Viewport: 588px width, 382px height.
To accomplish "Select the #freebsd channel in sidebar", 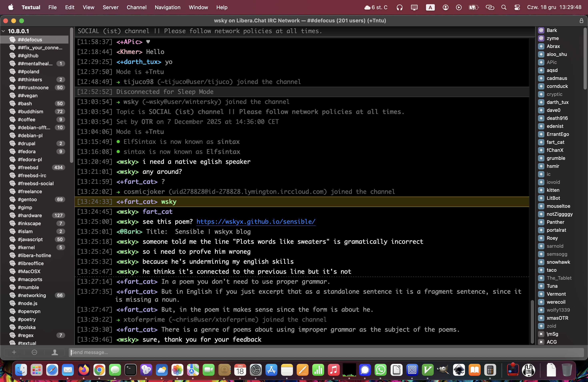I will tap(28, 168).
